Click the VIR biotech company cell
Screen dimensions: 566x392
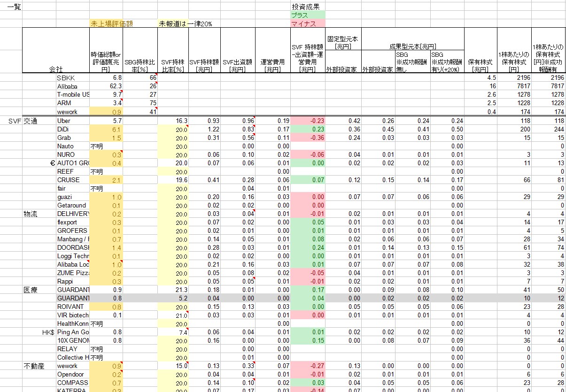click(x=73, y=315)
